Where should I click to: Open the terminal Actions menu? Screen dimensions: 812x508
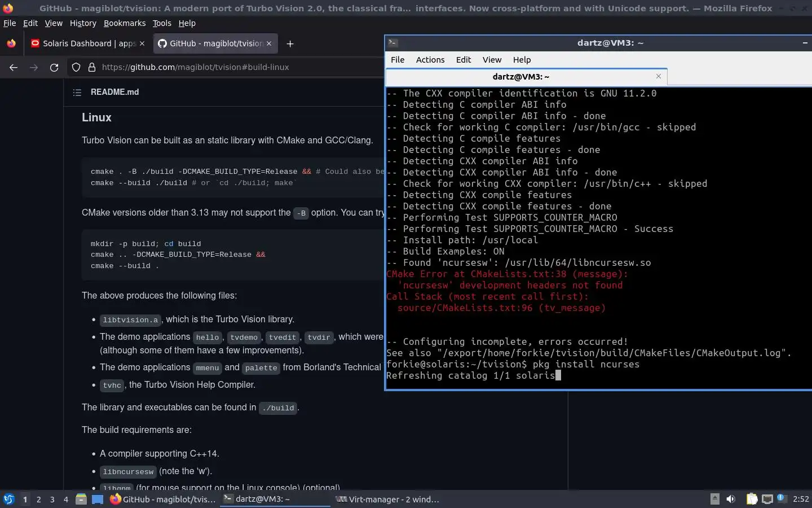point(430,60)
